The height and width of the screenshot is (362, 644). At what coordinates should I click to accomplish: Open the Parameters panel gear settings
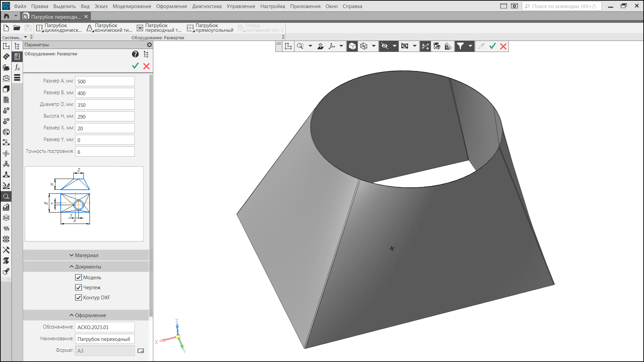[149, 45]
